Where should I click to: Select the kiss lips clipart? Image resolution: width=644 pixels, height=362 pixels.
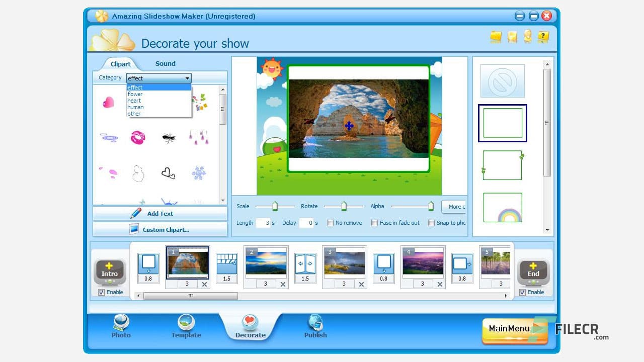138,137
